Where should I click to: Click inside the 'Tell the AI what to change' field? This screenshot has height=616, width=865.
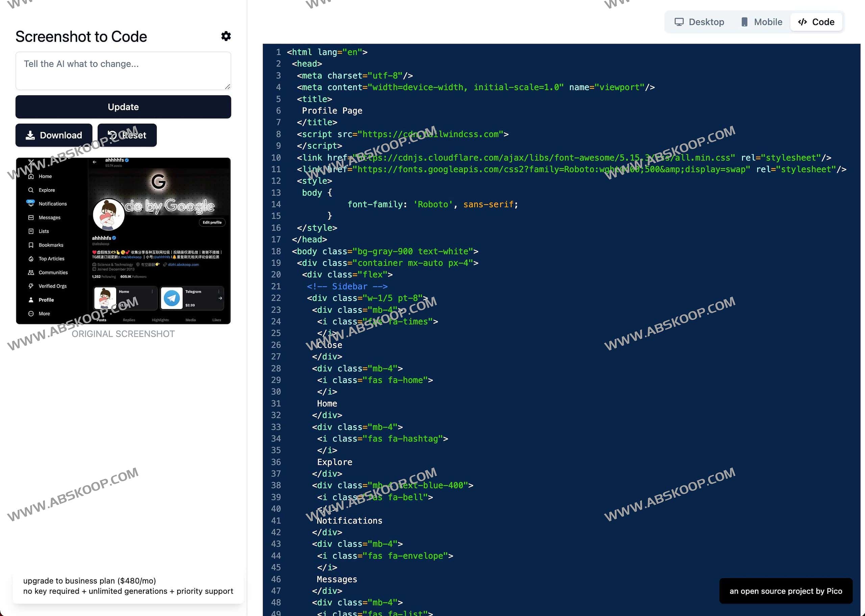tap(123, 71)
